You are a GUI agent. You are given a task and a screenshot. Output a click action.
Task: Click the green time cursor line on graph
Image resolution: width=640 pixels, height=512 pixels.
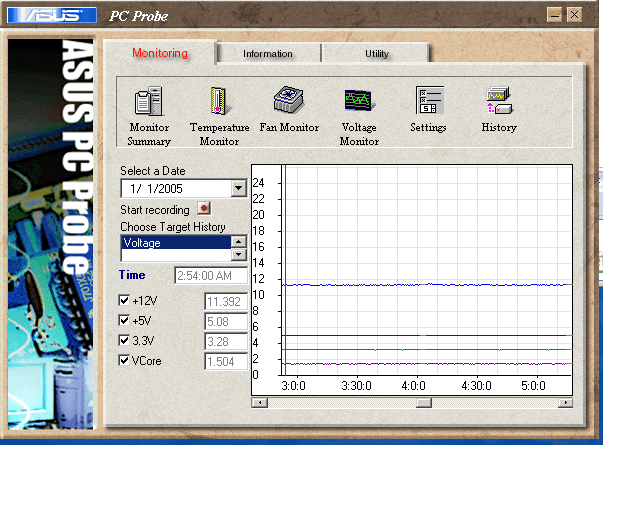285,269
